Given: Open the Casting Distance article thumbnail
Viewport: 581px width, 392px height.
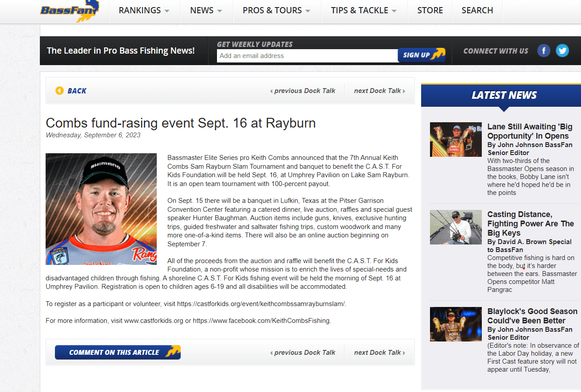Looking at the screenshot, I should point(456,227).
